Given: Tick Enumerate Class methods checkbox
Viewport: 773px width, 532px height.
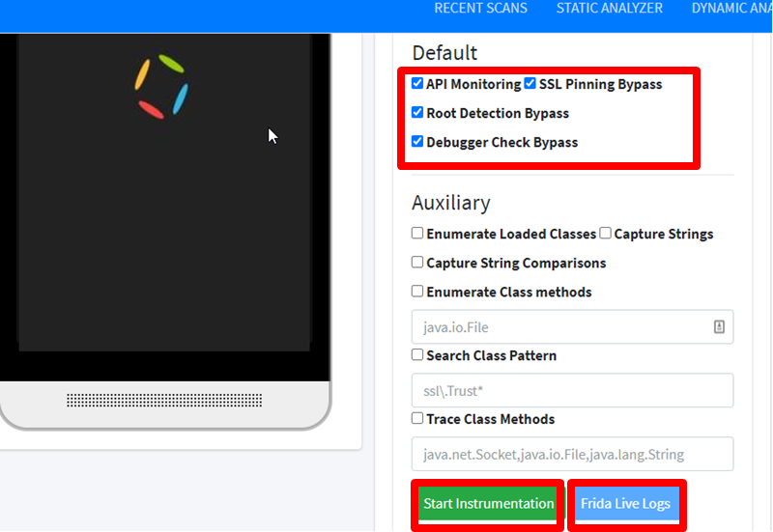Looking at the screenshot, I should pos(417,292).
